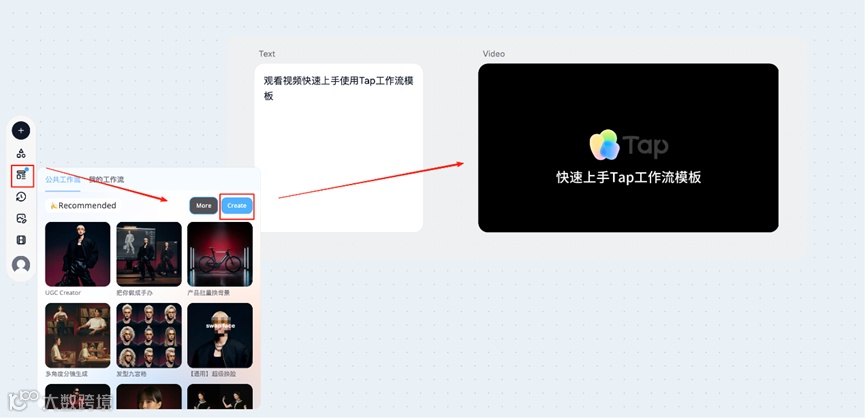
Task: Switch to the 我的工作流 tab
Action: (106, 180)
